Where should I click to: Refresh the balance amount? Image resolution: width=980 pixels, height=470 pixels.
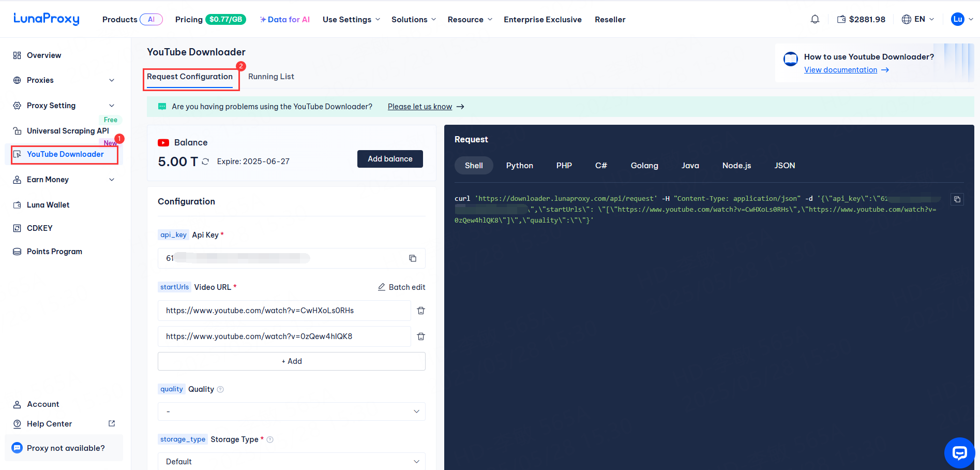[x=205, y=161]
